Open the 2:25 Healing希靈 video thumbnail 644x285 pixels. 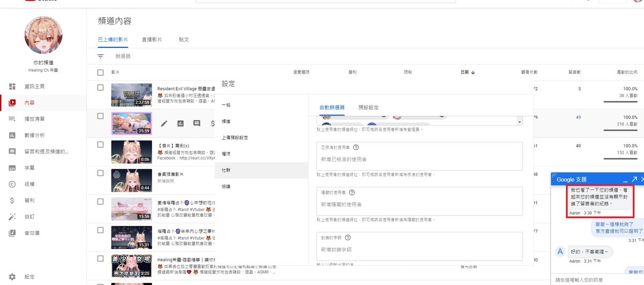pos(131,267)
